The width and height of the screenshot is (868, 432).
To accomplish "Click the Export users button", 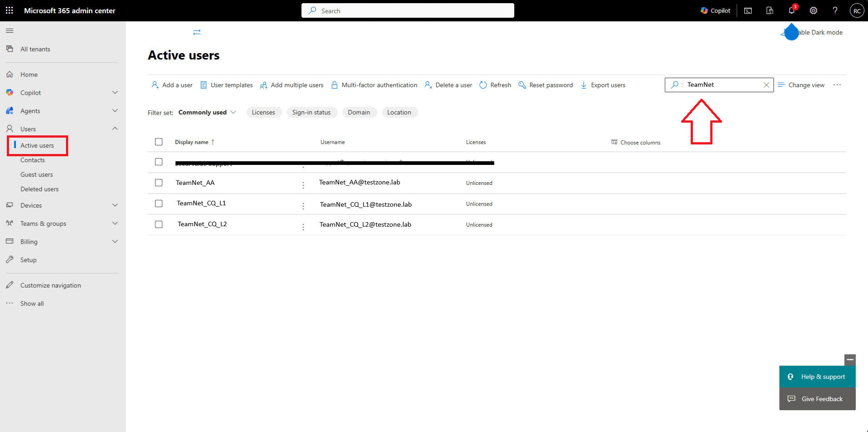I will click(x=603, y=85).
